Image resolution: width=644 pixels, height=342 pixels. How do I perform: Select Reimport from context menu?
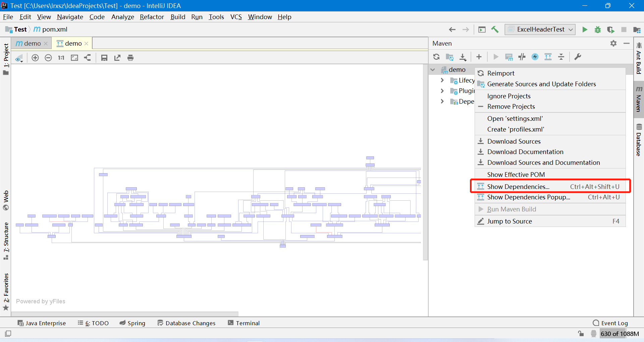(x=550, y=73)
